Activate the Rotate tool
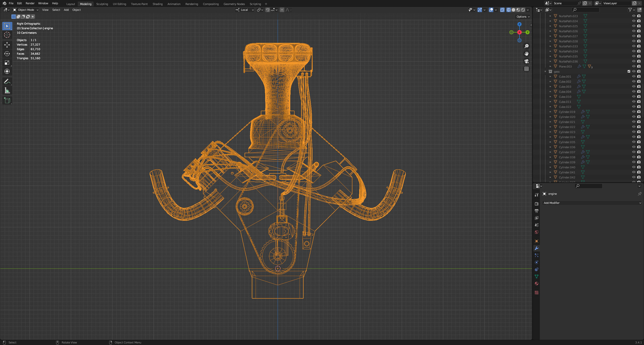The width and height of the screenshot is (644, 345). pos(7,54)
